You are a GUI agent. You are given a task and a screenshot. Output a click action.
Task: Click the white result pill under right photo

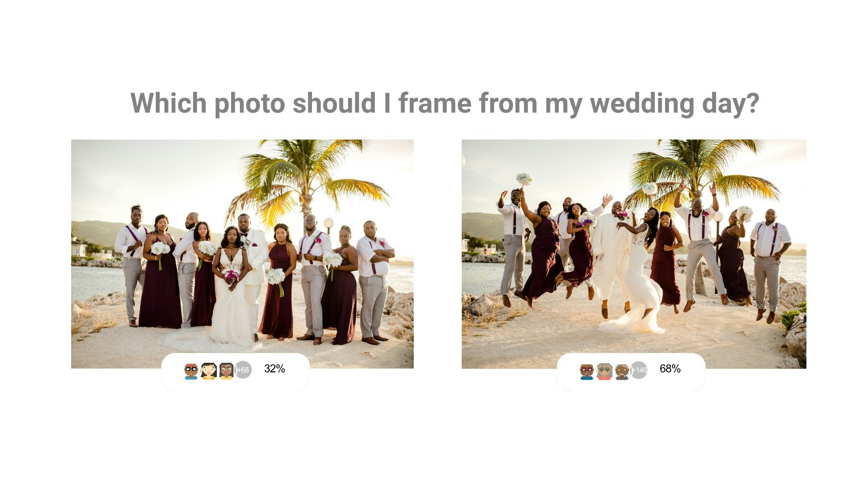(x=631, y=372)
